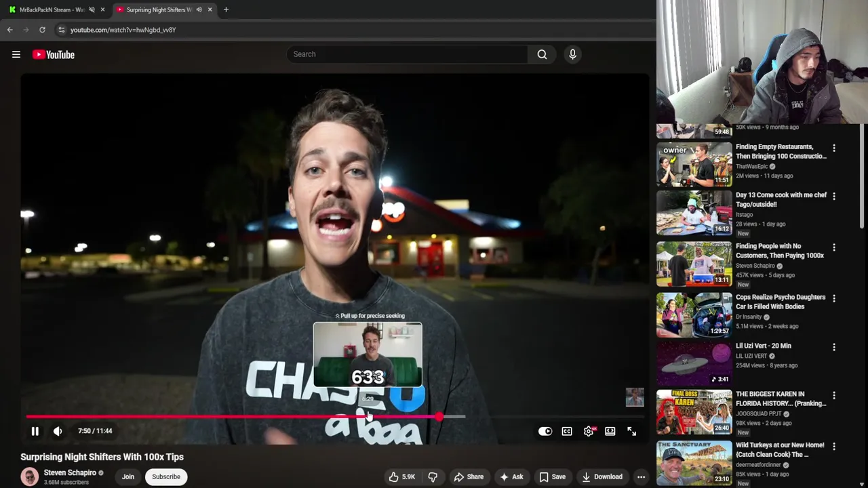Click the magnifier search button
Screen dimensions: 868x488
tap(542, 54)
